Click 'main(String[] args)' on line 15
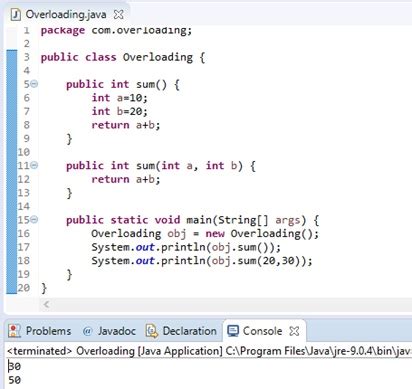 [x=246, y=220]
